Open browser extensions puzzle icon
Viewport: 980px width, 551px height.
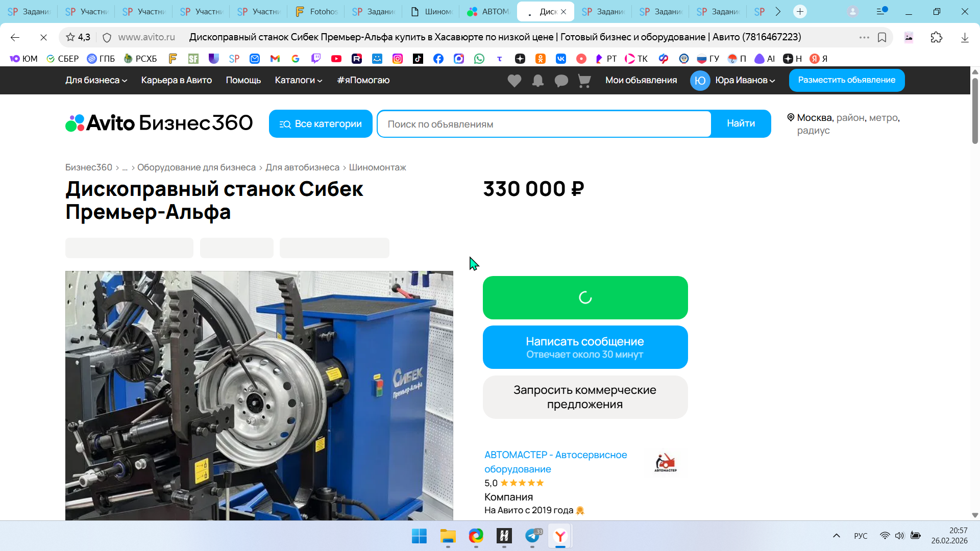(936, 37)
